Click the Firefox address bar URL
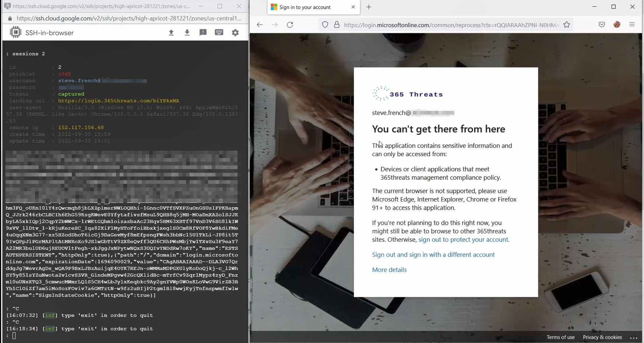644x343 pixels. 451,25
